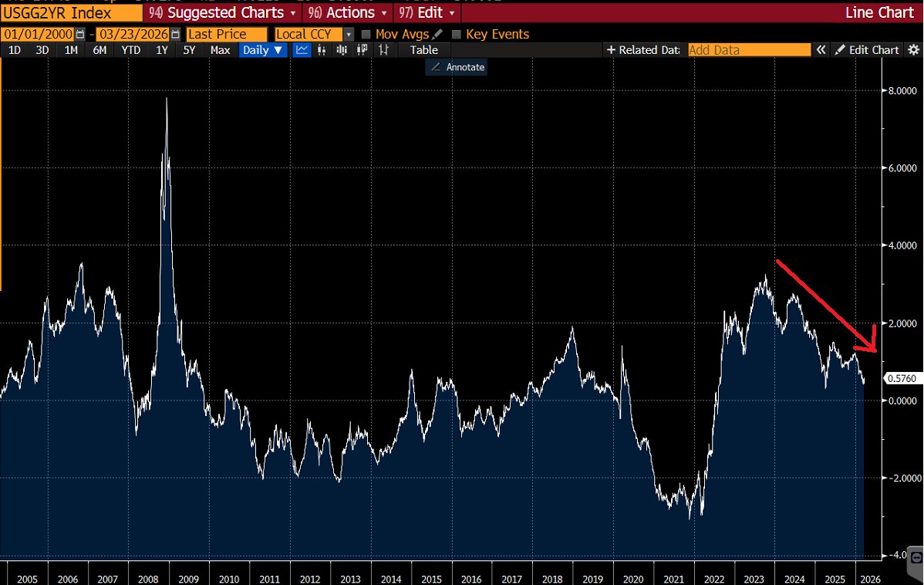
Task: Open the Daily periodicity dropdown
Action: [263, 50]
